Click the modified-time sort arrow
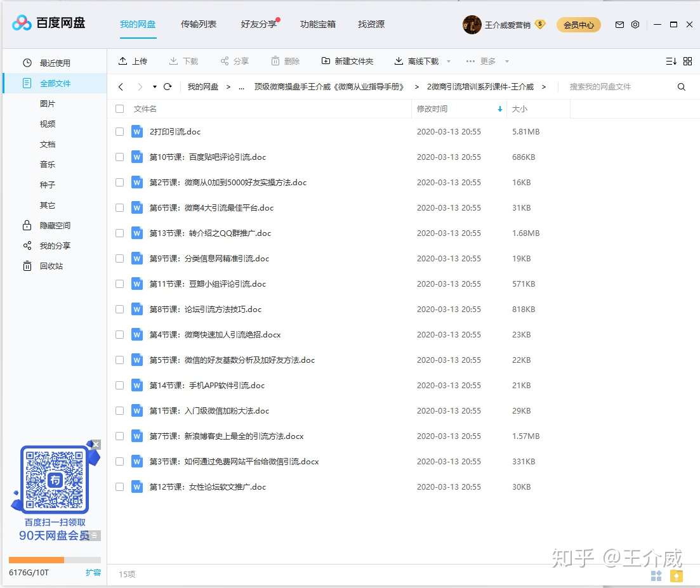This screenshot has width=700, height=588. coord(499,109)
